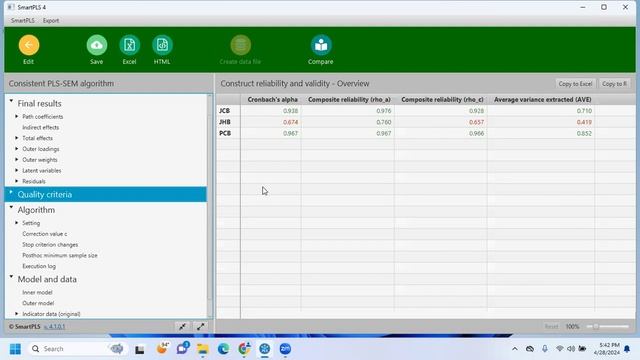Open the notification bell icon
This screenshot has height=360, width=640.
pyautogui.click(x=627, y=349)
